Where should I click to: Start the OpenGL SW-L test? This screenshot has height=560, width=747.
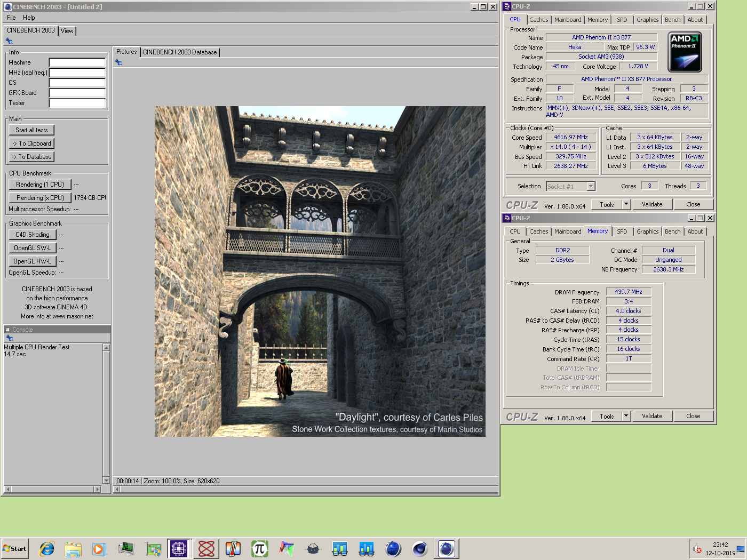coord(33,248)
